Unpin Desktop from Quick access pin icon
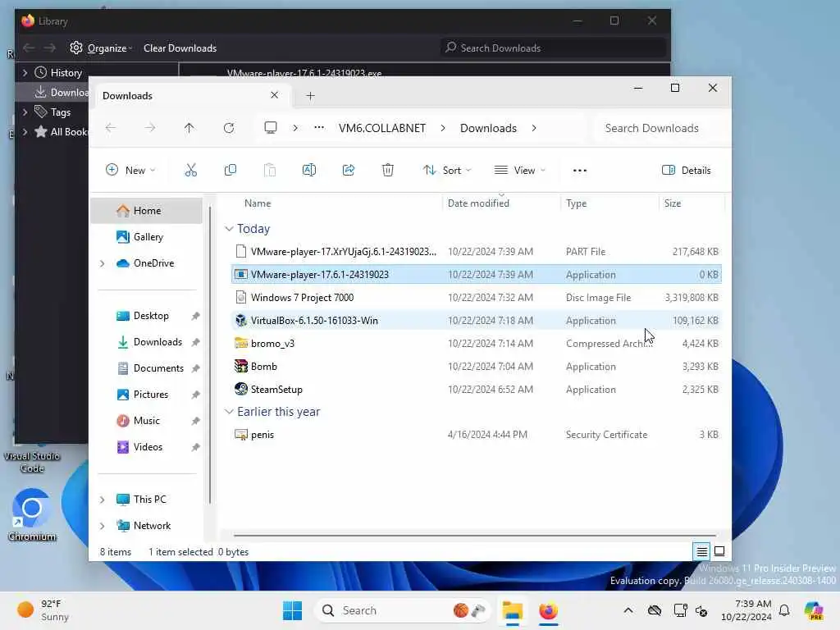This screenshot has width=840, height=630. [x=195, y=316]
